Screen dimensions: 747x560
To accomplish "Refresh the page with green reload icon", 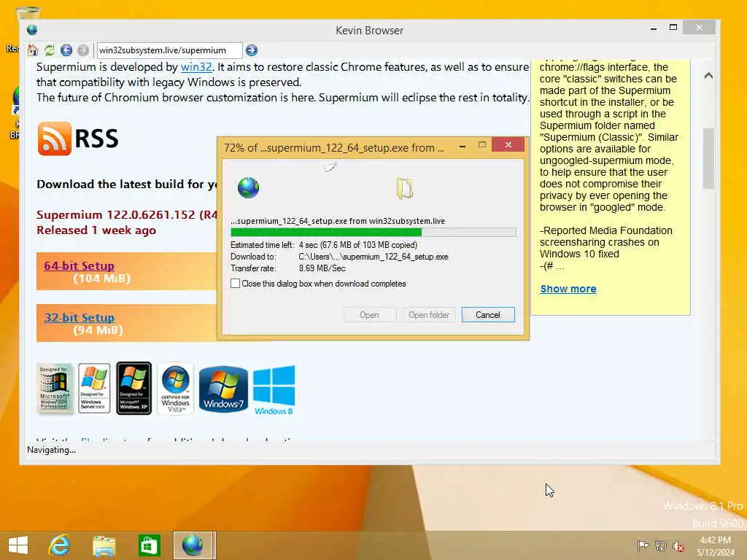I will point(49,50).
